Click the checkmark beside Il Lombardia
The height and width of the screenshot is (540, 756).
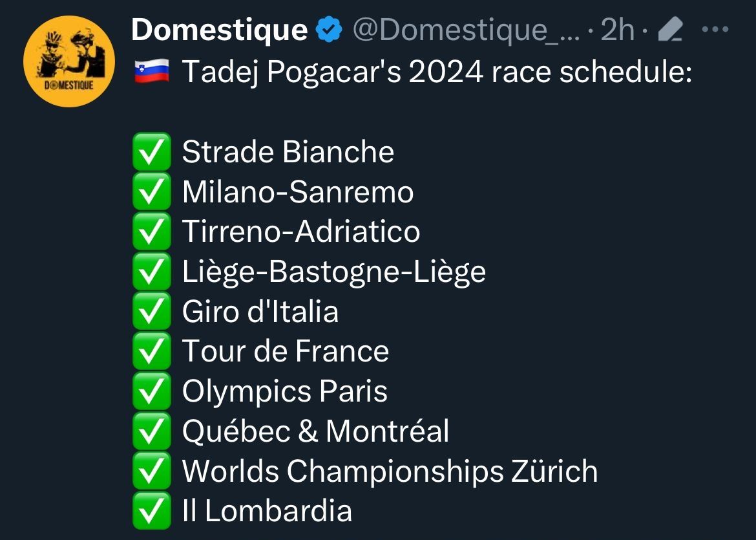(152, 511)
